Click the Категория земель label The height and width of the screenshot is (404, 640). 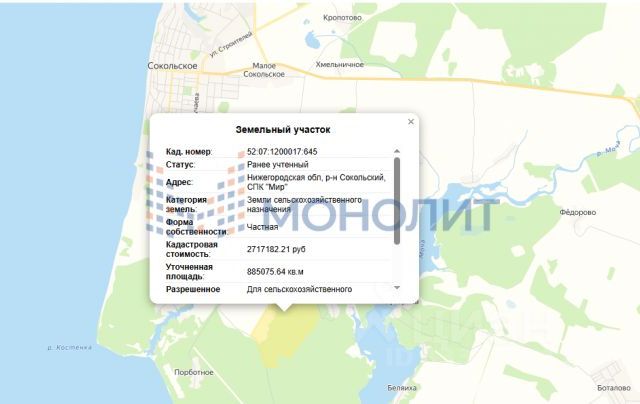click(186, 204)
